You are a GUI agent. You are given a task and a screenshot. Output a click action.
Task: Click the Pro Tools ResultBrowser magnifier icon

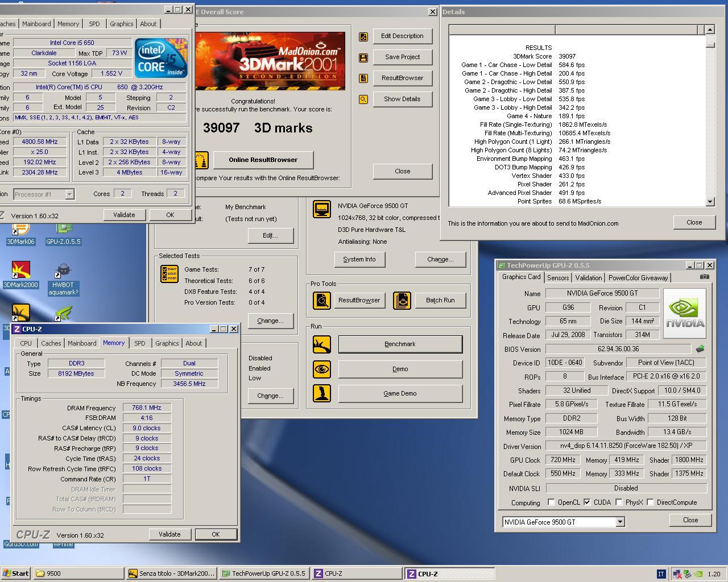click(x=322, y=300)
